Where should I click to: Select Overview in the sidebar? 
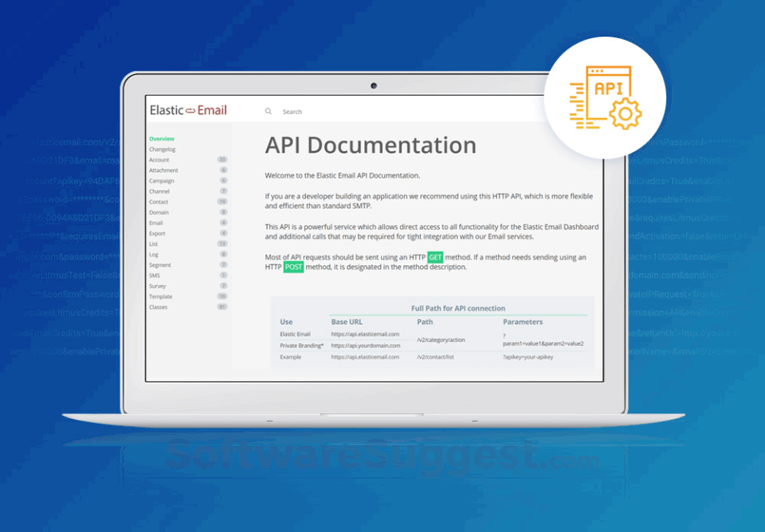point(162,139)
